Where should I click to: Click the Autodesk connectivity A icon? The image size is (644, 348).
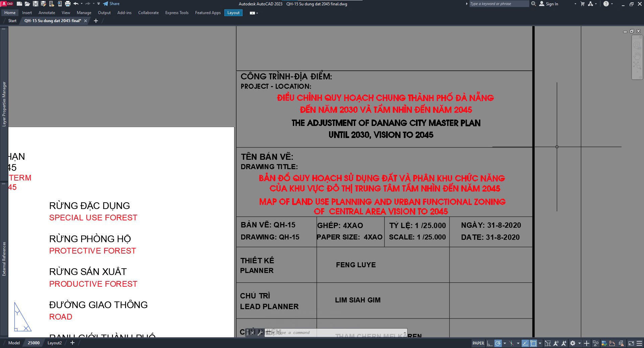point(591,4)
